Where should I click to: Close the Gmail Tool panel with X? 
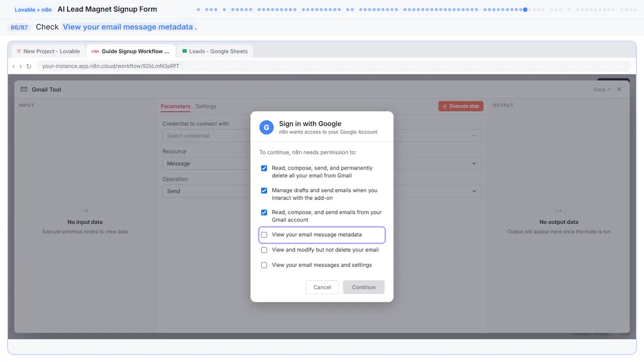pyautogui.click(x=619, y=89)
